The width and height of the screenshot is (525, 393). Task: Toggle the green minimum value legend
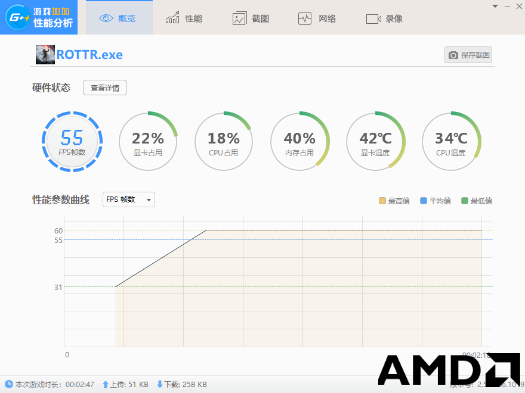click(476, 201)
